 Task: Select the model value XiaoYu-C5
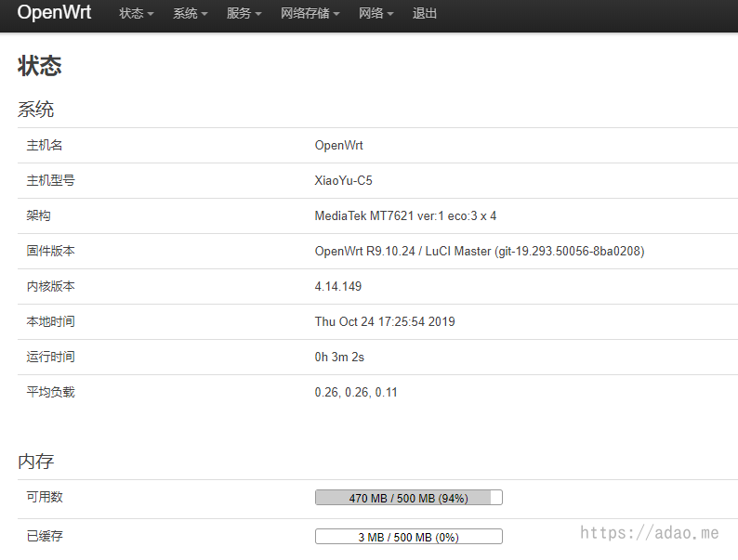point(343,180)
